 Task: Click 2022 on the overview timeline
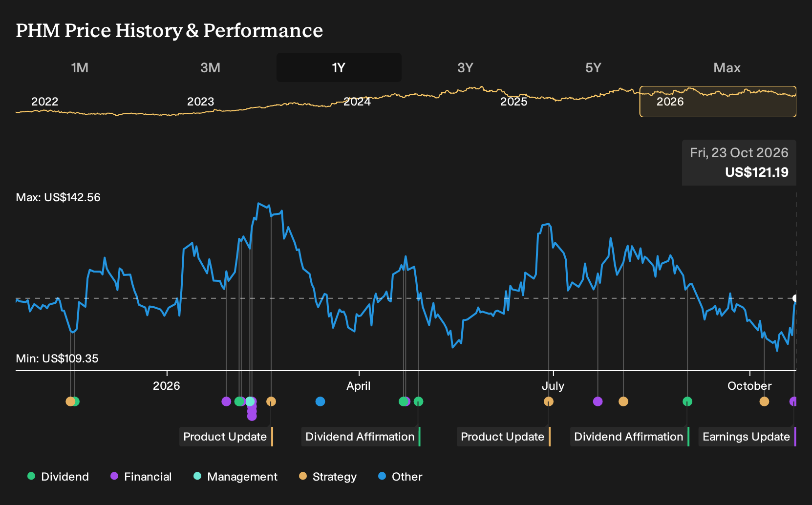44,102
